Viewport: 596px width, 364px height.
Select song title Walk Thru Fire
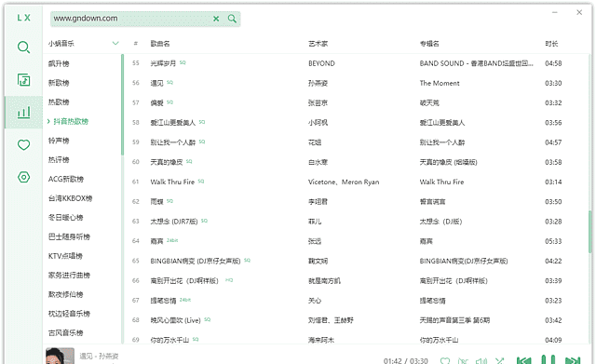tap(172, 182)
